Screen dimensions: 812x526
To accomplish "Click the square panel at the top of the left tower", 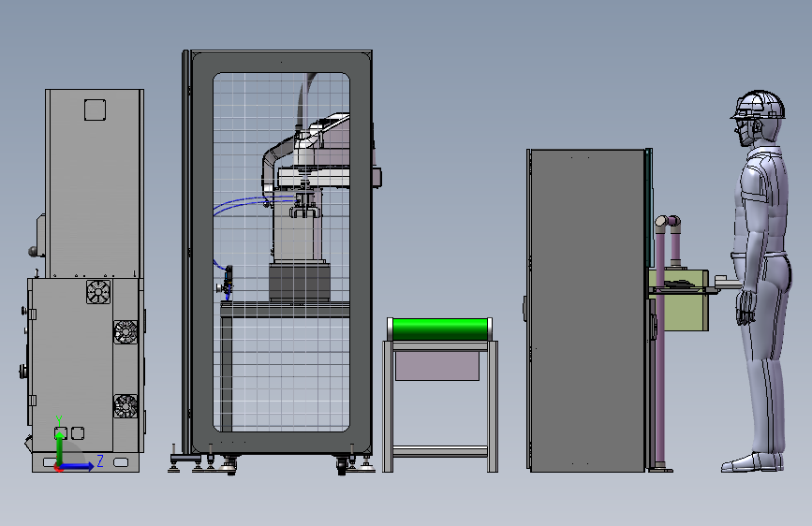I will pyautogui.click(x=95, y=110).
